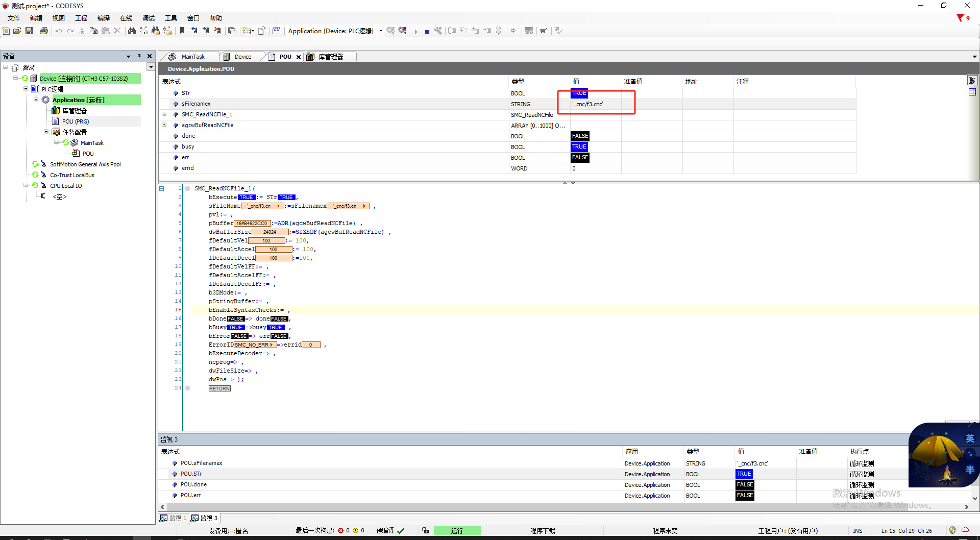Switch to the Device editor tab
Image resolution: width=980 pixels, height=540 pixels.
pos(242,57)
